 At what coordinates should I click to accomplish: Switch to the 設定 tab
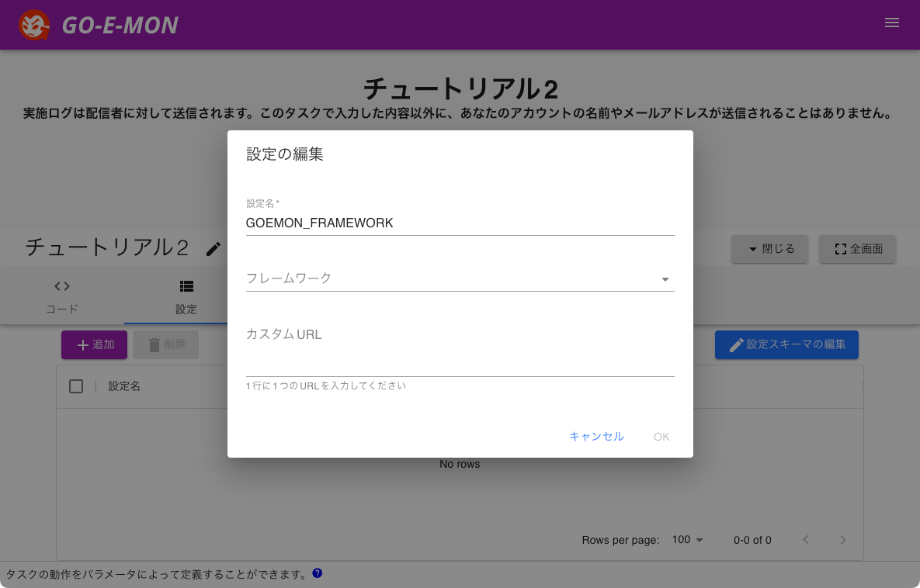point(186,296)
